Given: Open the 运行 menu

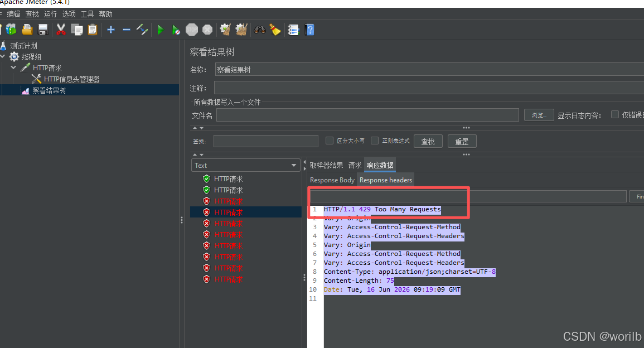Looking at the screenshot, I should [51, 14].
